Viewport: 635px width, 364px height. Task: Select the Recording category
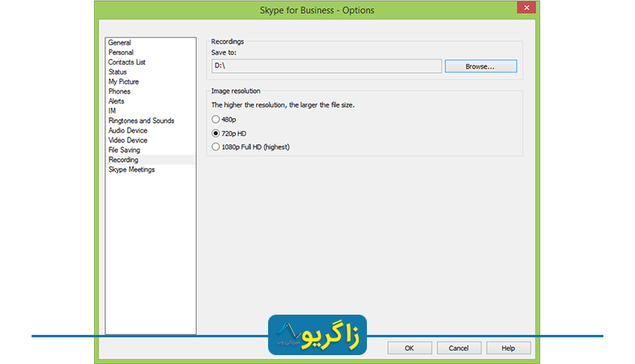pos(151,160)
